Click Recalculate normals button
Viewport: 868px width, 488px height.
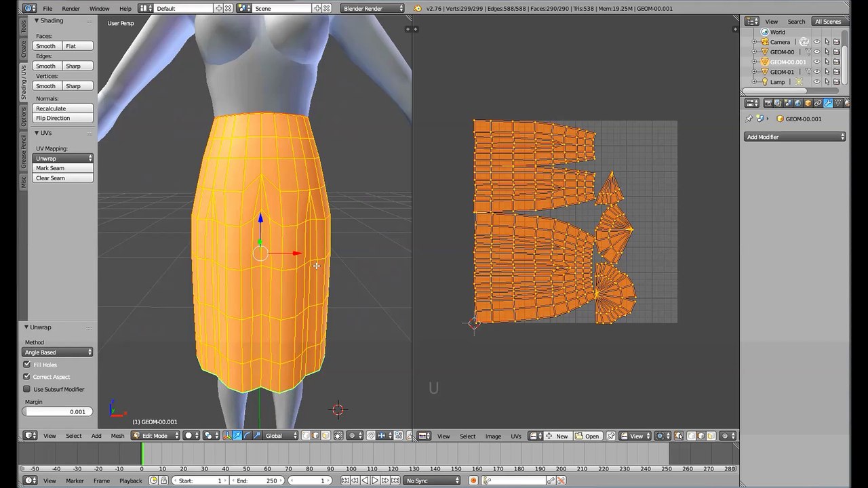pyautogui.click(x=63, y=108)
